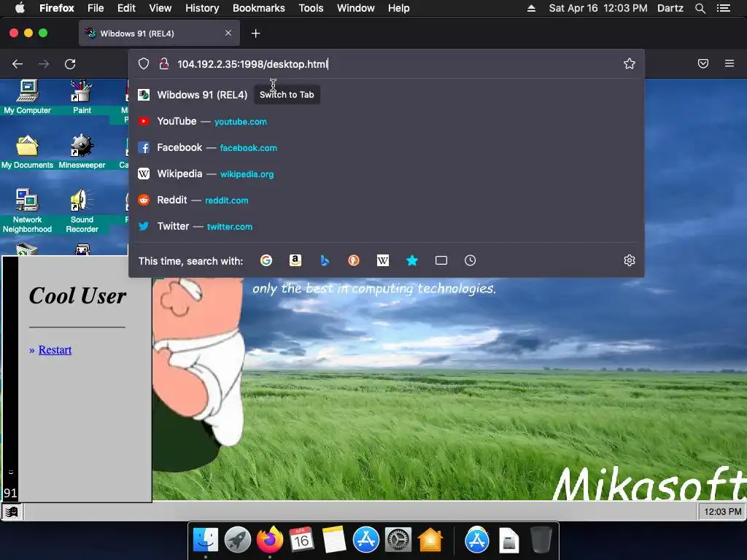The image size is (747, 560).
Task: Open the History menu
Action: pos(202,8)
